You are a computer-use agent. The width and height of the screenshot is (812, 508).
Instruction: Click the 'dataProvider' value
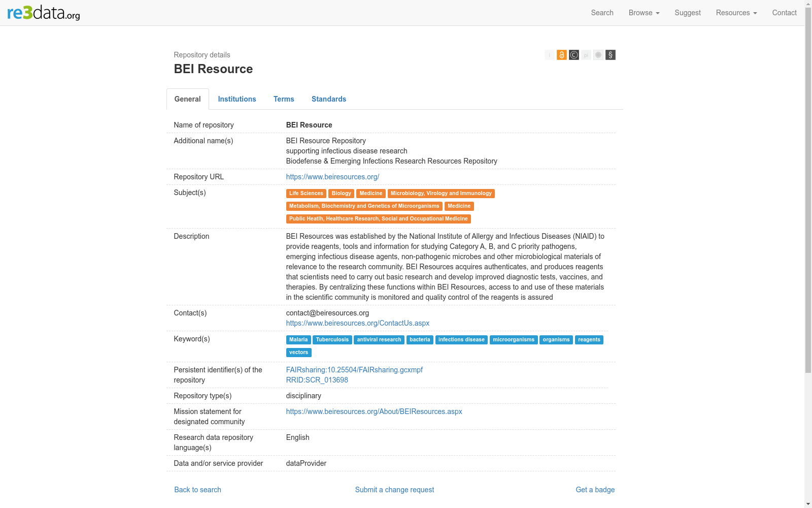[306, 463]
